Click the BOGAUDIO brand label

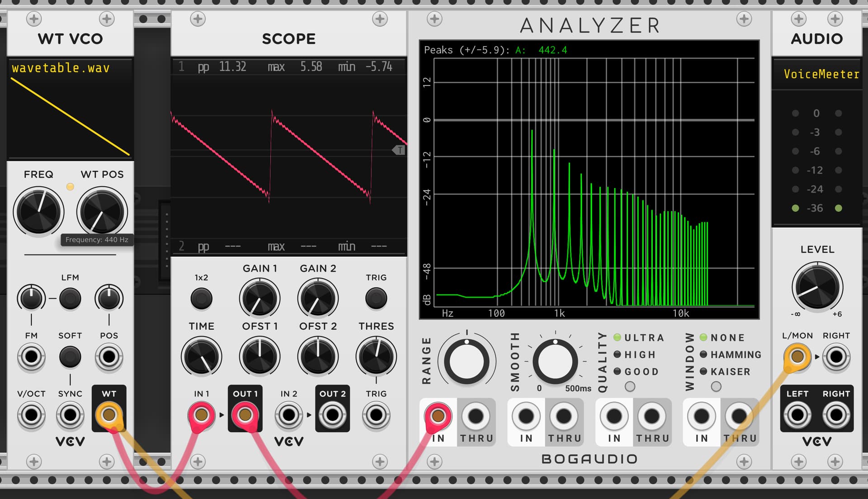point(590,459)
